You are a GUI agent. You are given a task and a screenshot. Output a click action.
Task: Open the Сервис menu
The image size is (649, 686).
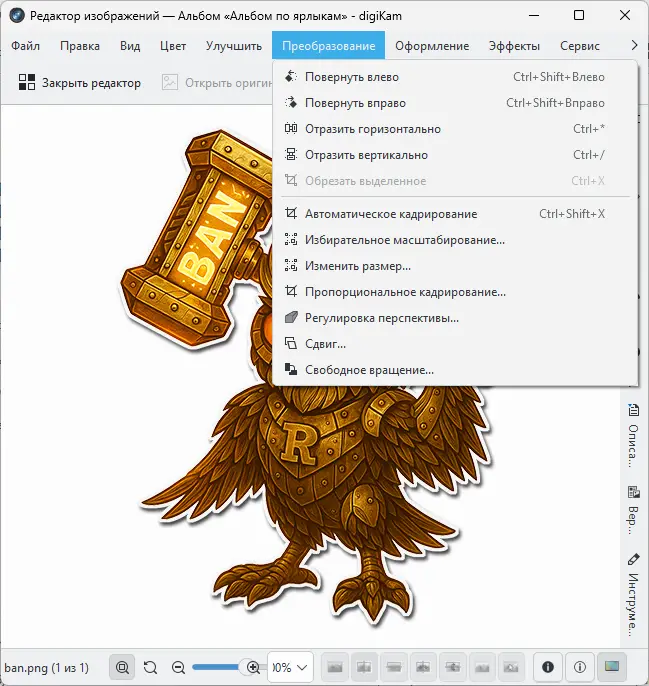coord(580,46)
